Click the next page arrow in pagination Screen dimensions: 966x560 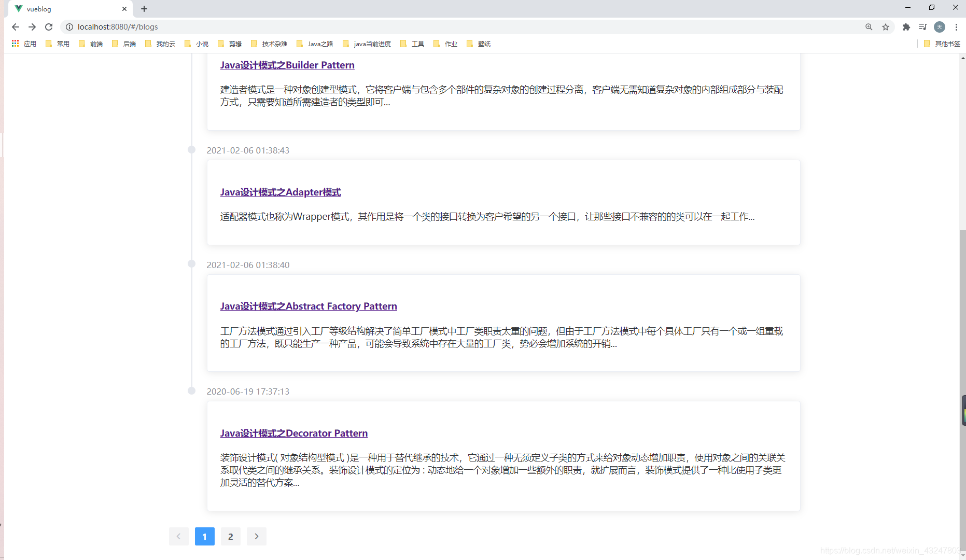point(257,536)
